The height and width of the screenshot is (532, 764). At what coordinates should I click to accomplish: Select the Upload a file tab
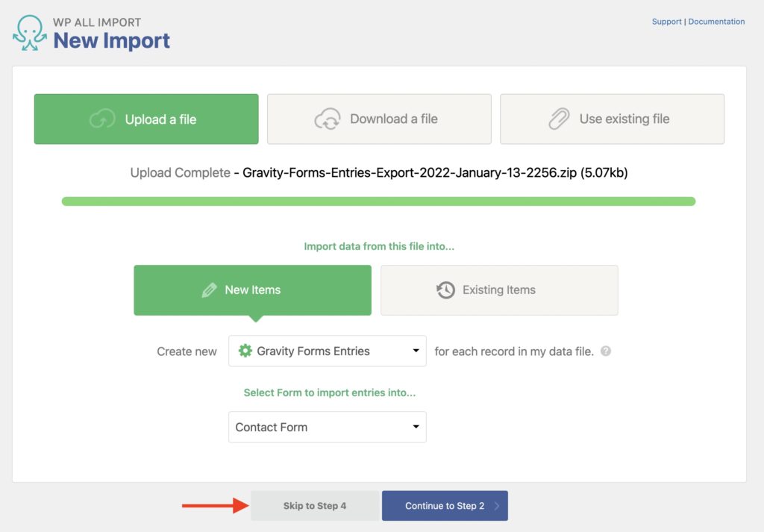point(145,119)
